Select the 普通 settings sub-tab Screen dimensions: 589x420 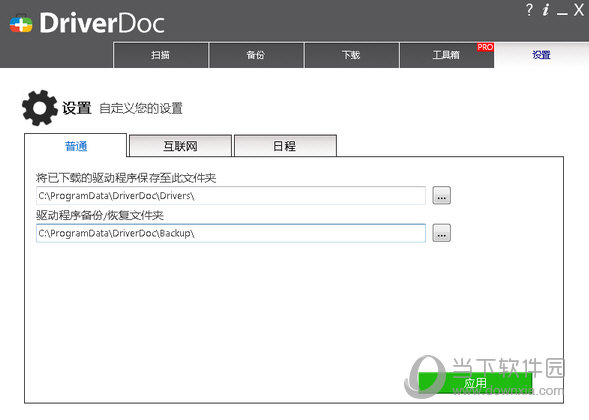pos(76,146)
